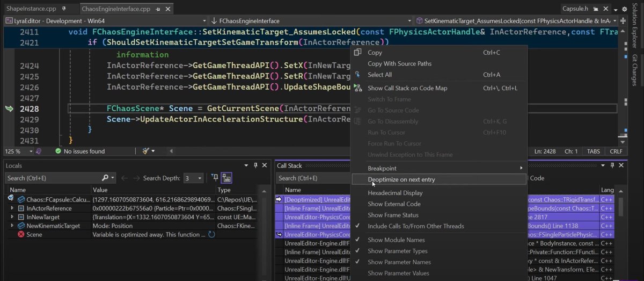The image size is (644, 281).
Task: Open Git Changes side tab
Action: pyautogui.click(x=635, y=70)
